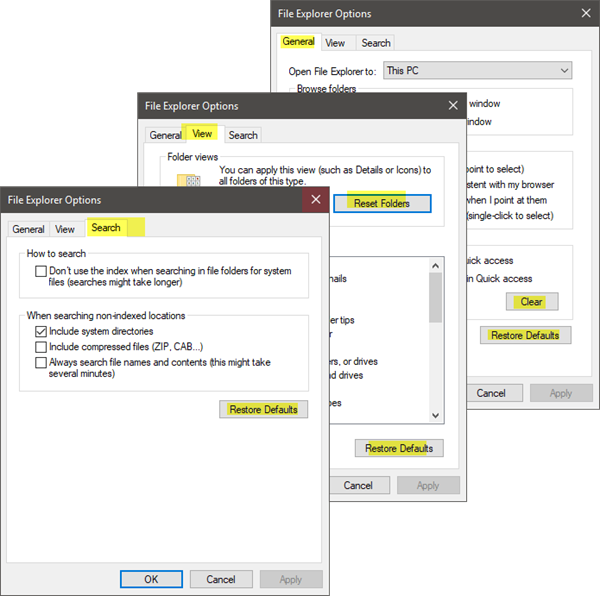This screenshot has height=596, width=600.
Task: Switch to General tab in Search dialog
Action: click(28, 230)
